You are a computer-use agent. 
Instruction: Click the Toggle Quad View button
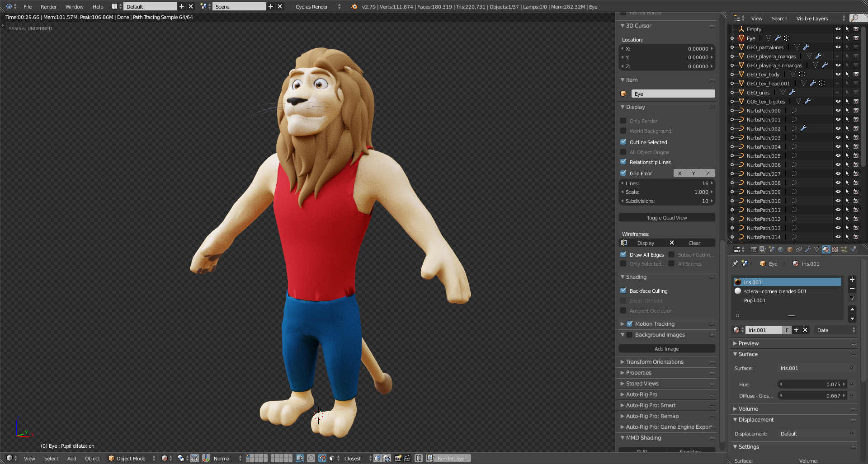pyautogui.click(x=667, y=218)
